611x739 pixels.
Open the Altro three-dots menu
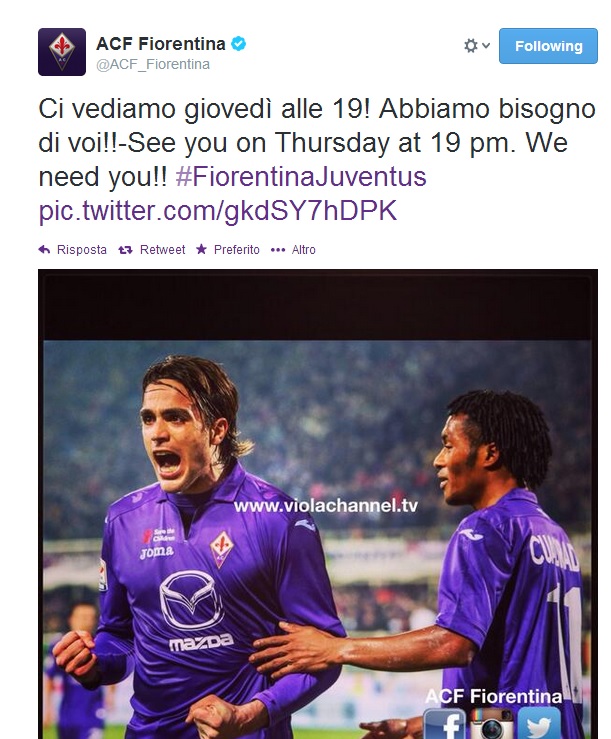[278, 250]
